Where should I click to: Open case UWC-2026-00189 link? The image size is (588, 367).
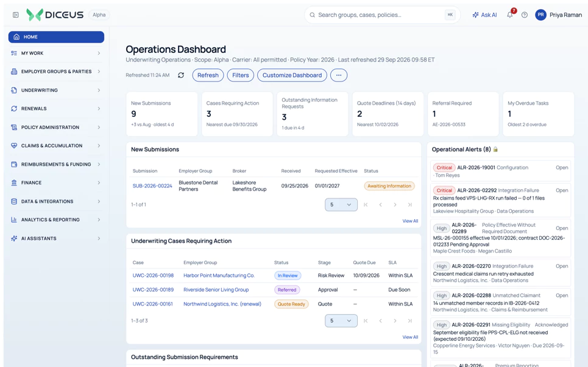point(153,290)
